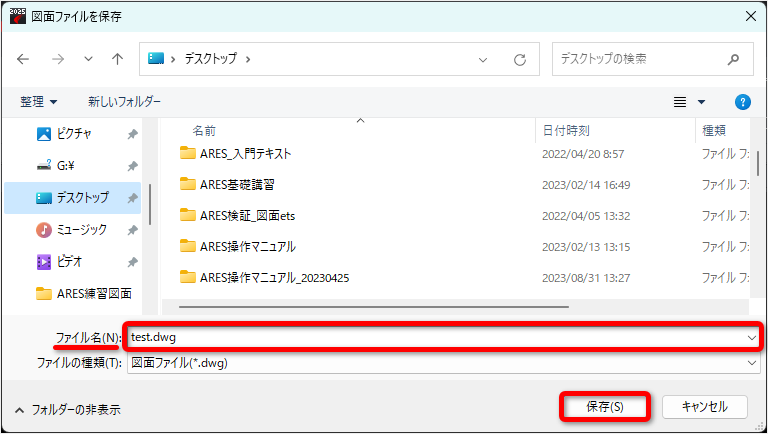768x434 pixels.
Task: Select Pictures (ピクチャ) in sidebar
Action: coord(72,134)
